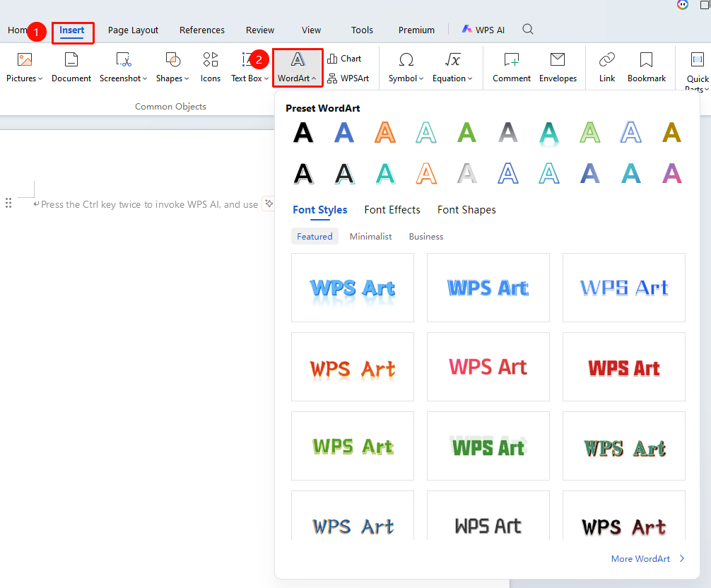
Task: Add a Comment
Action: click(512, 68)
